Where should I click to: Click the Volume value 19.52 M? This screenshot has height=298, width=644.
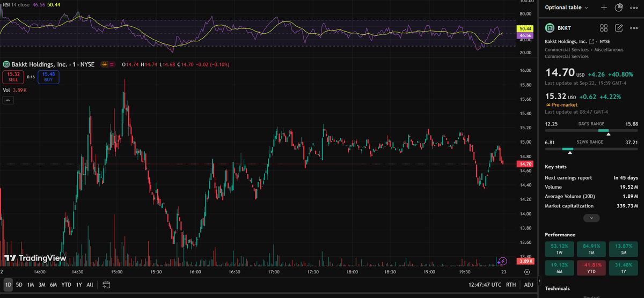tap(629, 187)
